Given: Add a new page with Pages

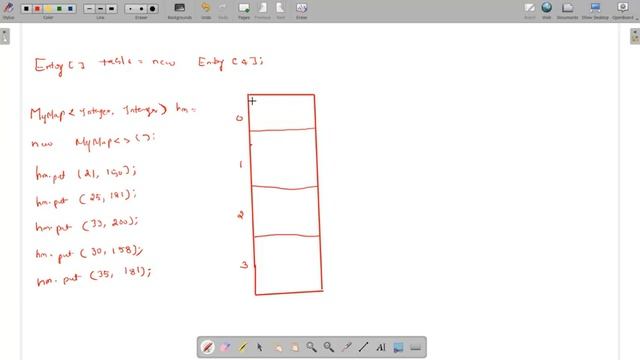Looking at the screenshot, I should point(244,10).
